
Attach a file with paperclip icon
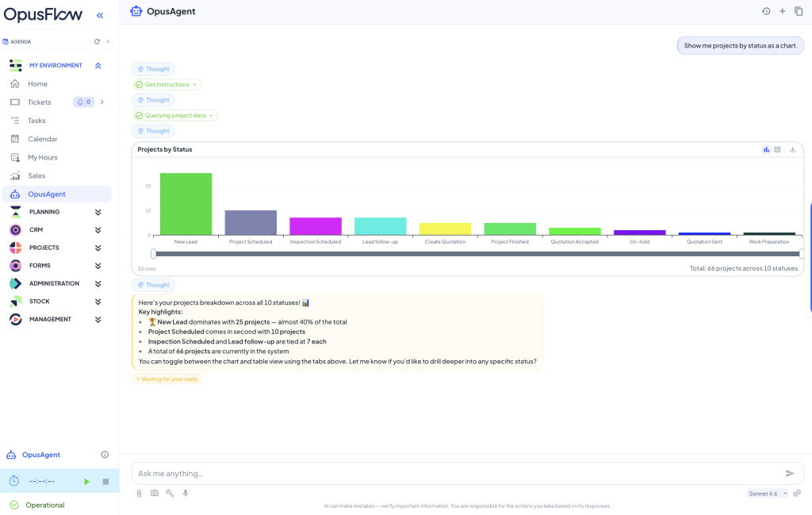pos(139,494)
